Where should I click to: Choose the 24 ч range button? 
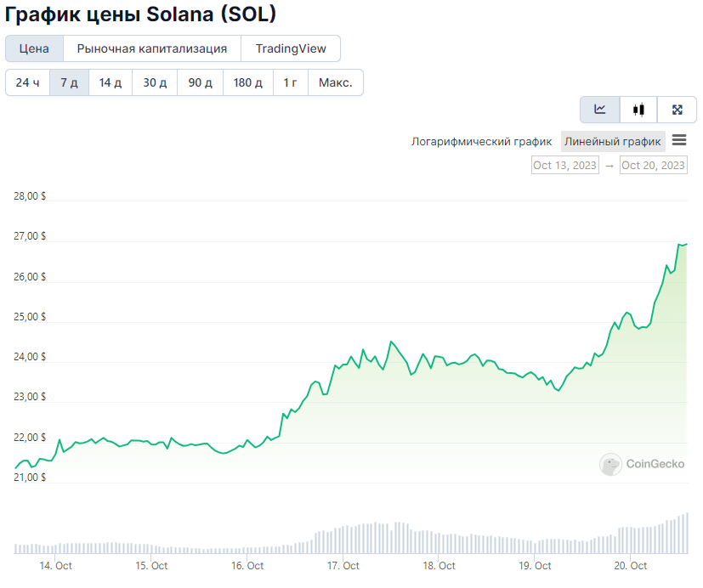[27, 82]
